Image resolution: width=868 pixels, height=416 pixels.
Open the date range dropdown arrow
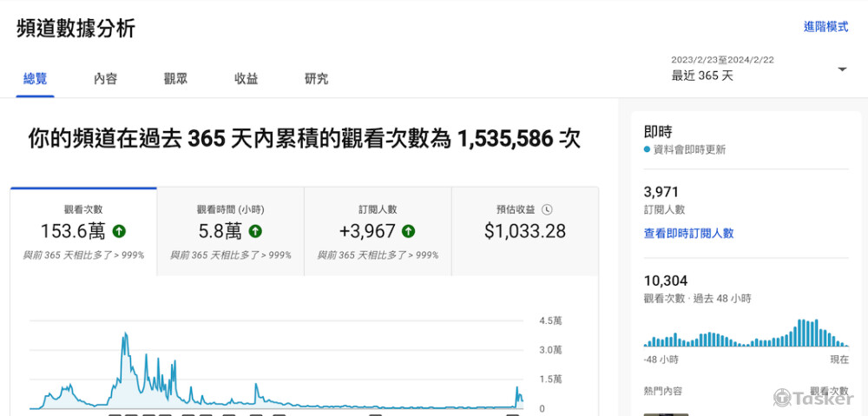(842, 69)
